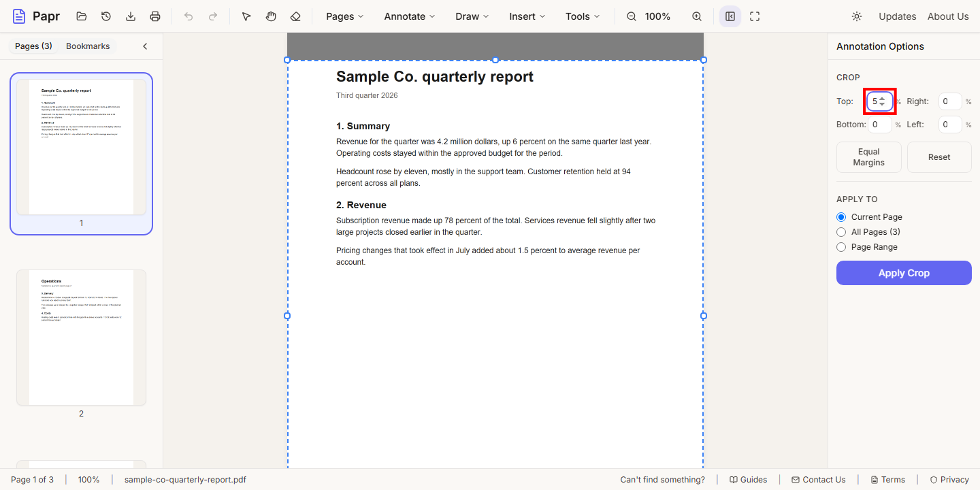Screen dimensions: 980x490
Task: Click the download icon in toolbar
Action: pyautogui.click(x=131, y=16)
